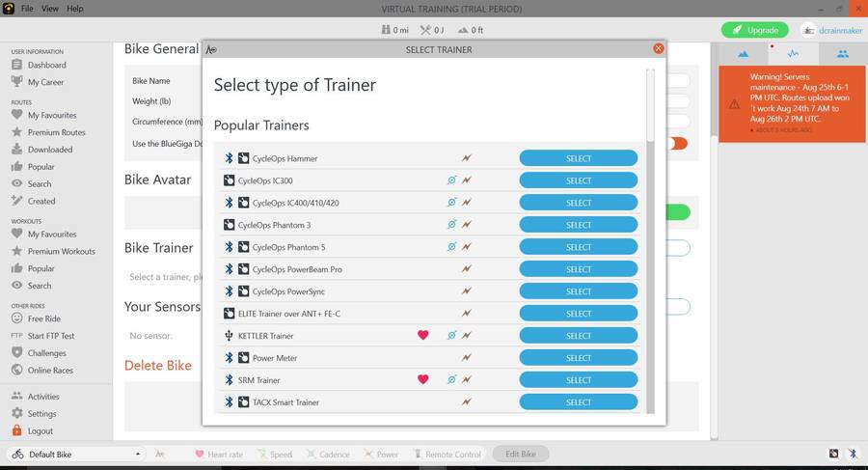The height and width of the screenshot is (470, 868).
Task: Switch to people/friends tab
Action: (x=843, y=54)
